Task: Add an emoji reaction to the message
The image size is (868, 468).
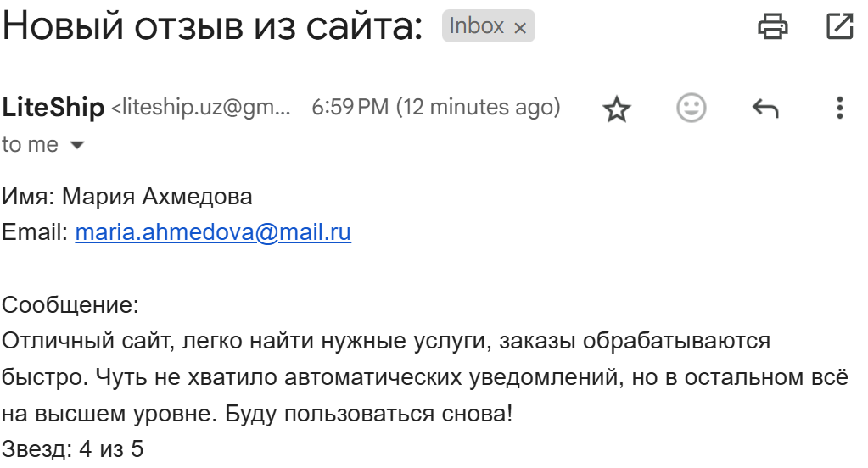Action: click(691, 108)
